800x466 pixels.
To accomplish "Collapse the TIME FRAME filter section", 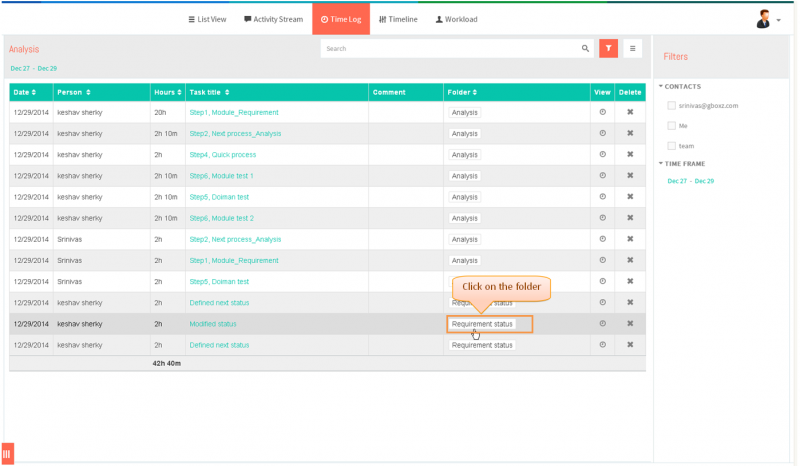I will [682, 164].
